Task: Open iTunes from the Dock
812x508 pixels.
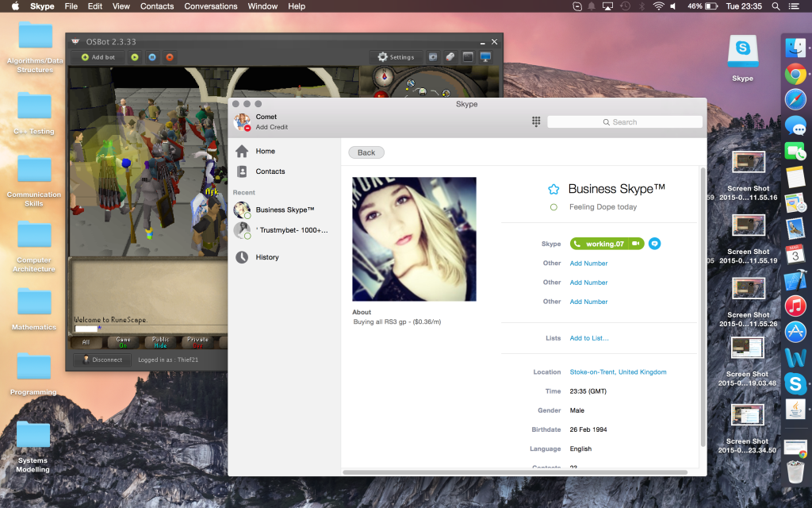Action: [795, 306]
